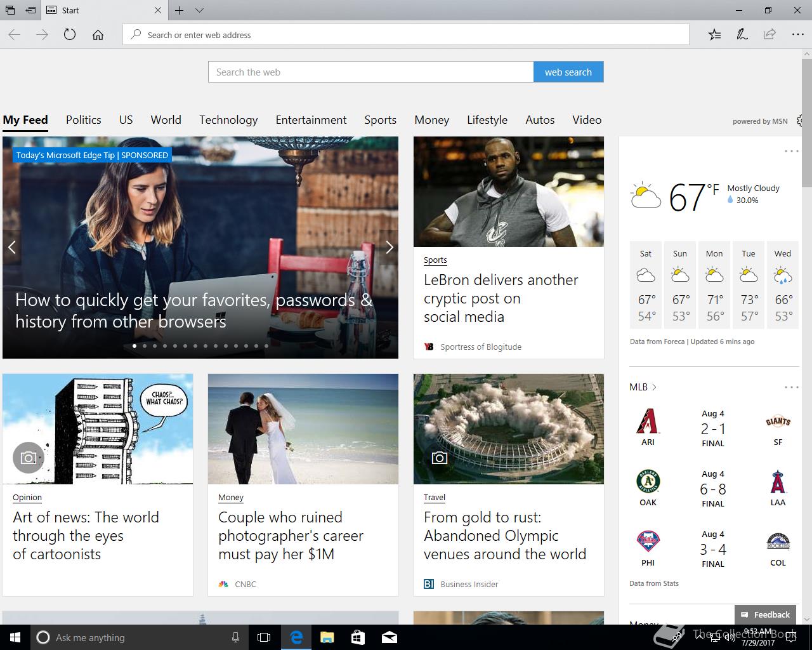Open LeBron cryptic post article
The height and width of the screenshot is (650, 812).
(x=501, y=298)
